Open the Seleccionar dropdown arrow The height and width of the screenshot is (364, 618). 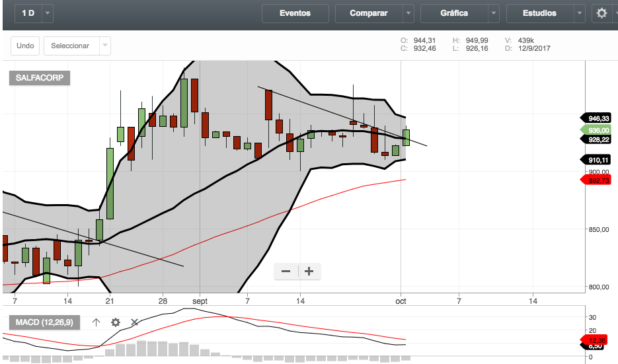(105, 46)
